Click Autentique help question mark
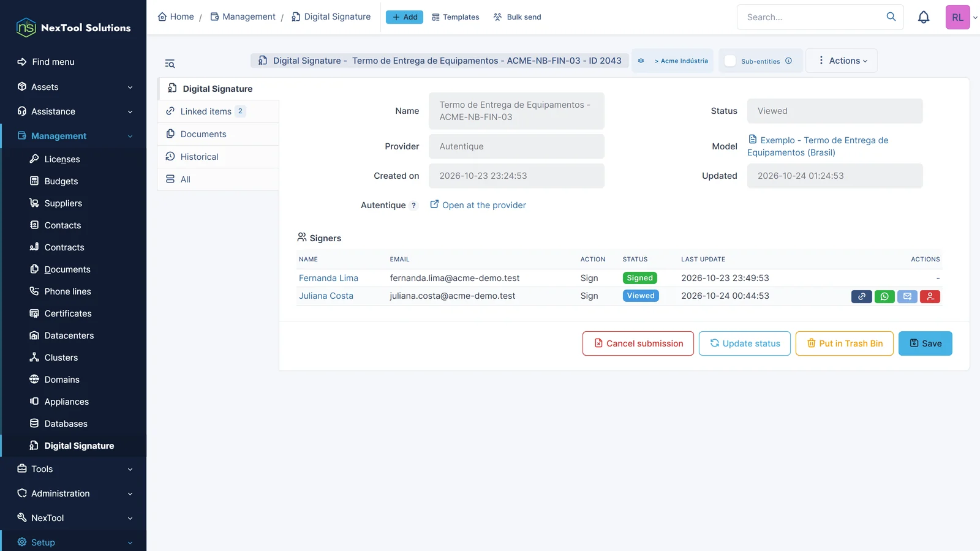Image resolution: width=980 pixels, height=551 pixels. 413,206
